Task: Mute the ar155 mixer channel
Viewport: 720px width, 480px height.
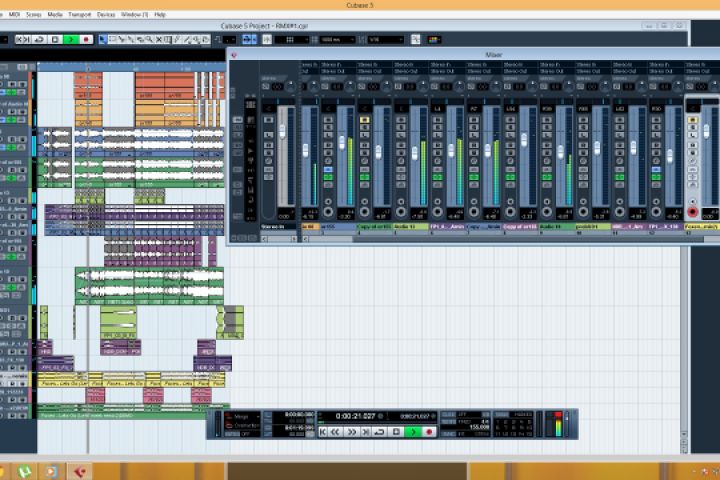Action: click(328, 120)
